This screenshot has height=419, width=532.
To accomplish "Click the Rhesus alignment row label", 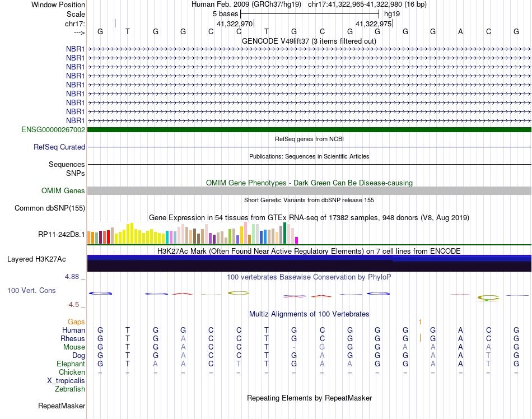I will coord(73,338).
